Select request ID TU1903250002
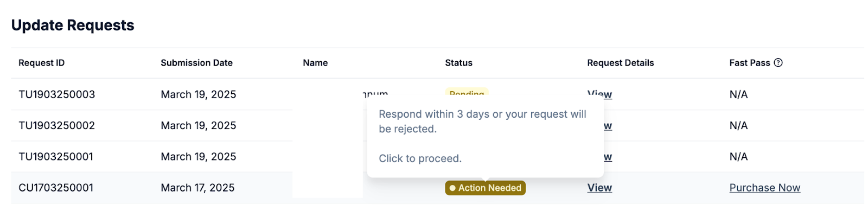Screen dimensions: 868x205 click(x=57, y=125)
